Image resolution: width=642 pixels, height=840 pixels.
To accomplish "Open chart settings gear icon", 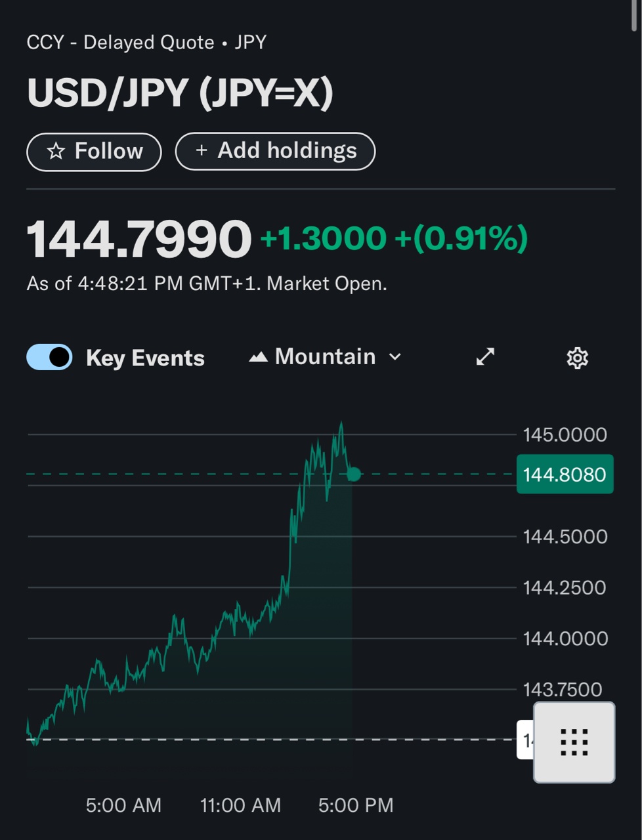I will point(577,358).
